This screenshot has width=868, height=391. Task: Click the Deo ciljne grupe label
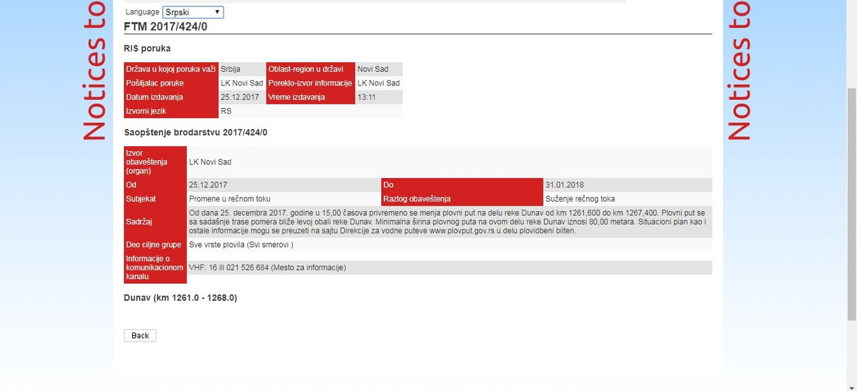point(155,244)
